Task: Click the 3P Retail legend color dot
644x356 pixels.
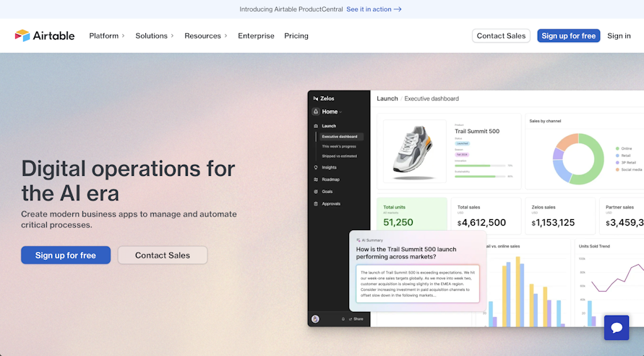Action: click(x=617, y=162)
